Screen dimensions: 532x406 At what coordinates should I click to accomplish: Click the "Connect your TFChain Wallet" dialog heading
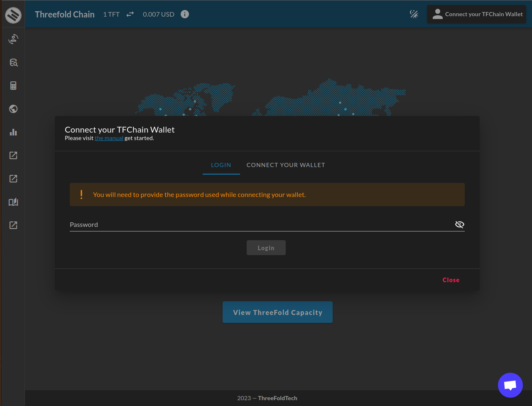point(120,130)
